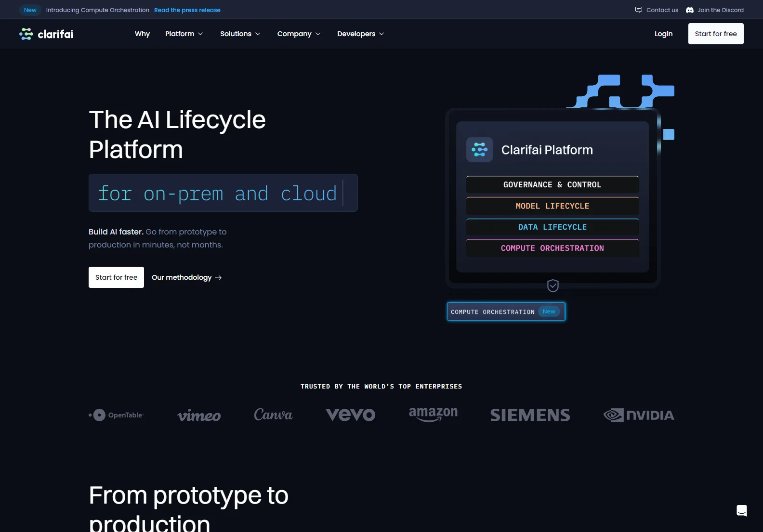763x532 pixels.
Task: Click Join the Discord link
Action: [x=715, y=10]
